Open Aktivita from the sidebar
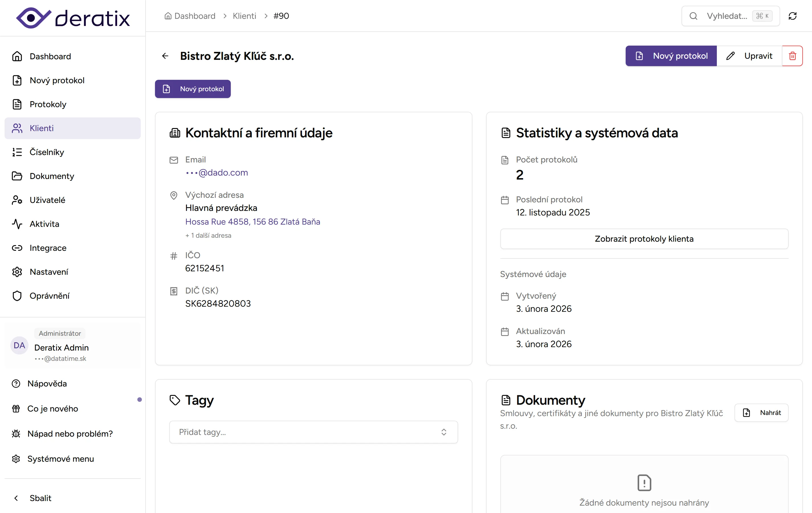This screenshot has width=812, height=513. coord(44,224)
